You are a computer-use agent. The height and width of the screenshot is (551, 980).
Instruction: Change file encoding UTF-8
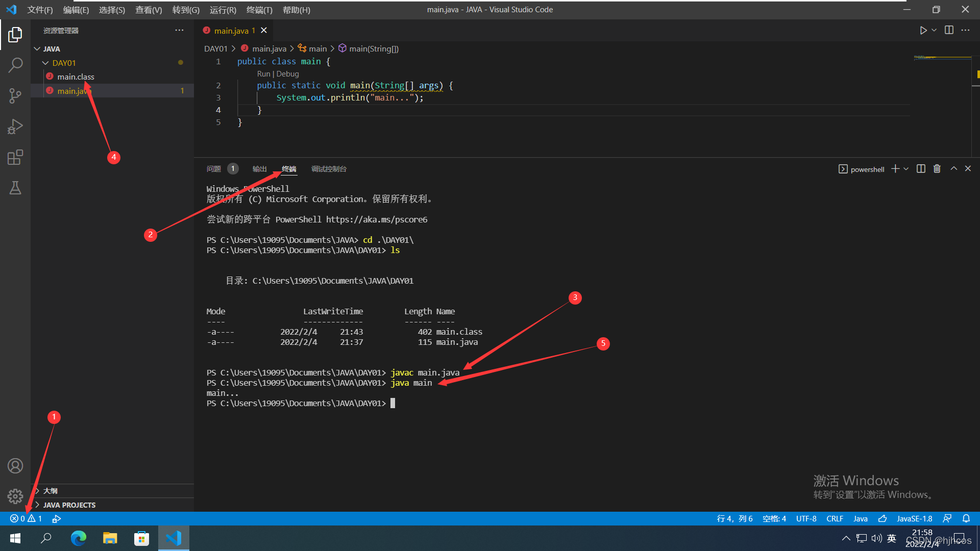(806, 519)
